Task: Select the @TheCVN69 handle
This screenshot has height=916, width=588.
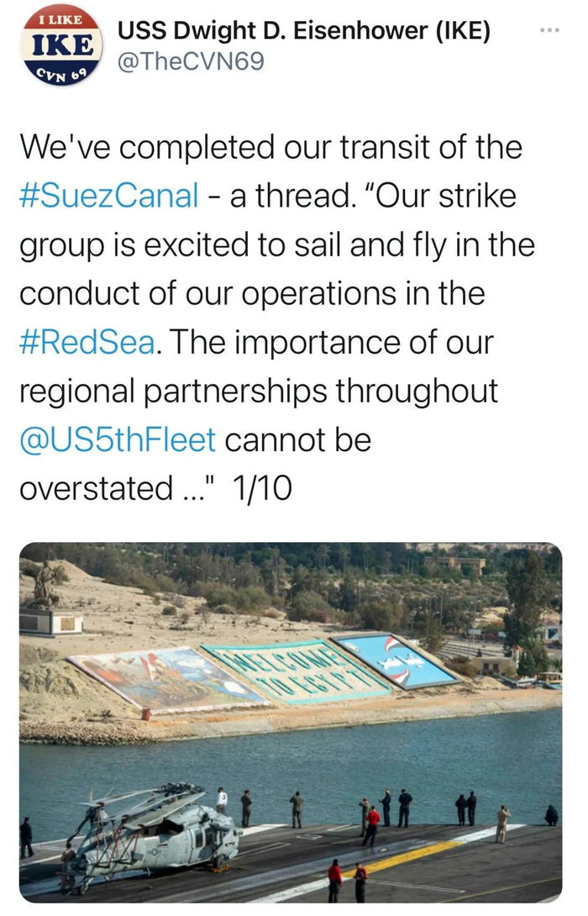Action: [191, 61]
